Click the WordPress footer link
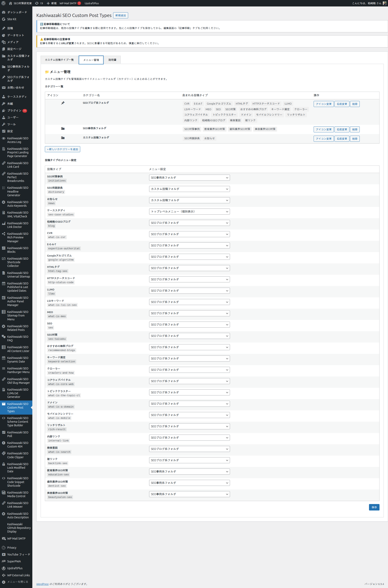This screenshot has height=588, width=388. pyautogui.click(x=43, y=584)
